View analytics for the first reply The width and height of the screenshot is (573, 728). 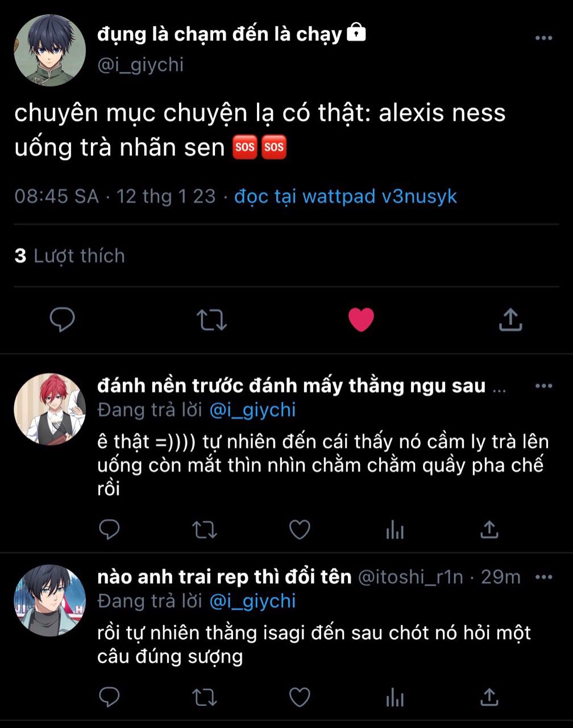[395, 530]
